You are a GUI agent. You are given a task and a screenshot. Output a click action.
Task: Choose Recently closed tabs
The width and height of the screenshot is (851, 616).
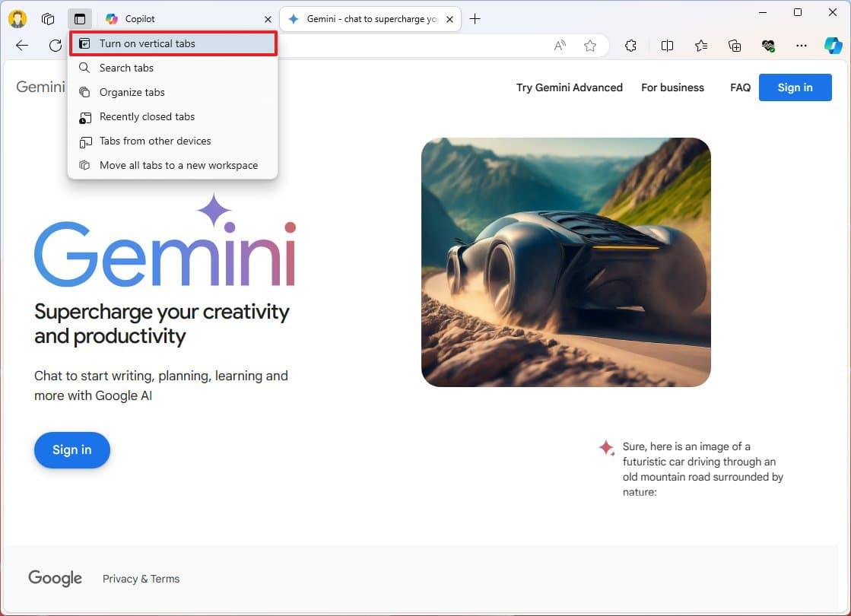(x=147, y=116)
